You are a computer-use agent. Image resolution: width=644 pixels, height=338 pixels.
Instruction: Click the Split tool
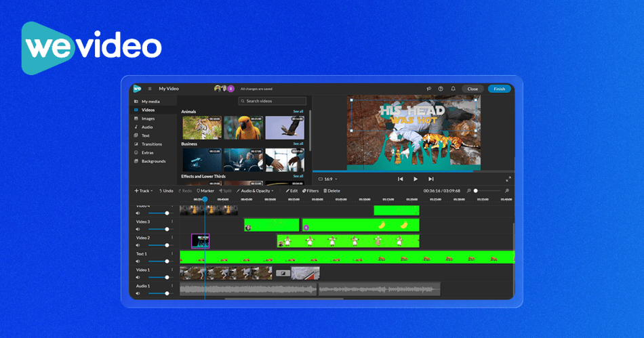click(225, 191)
